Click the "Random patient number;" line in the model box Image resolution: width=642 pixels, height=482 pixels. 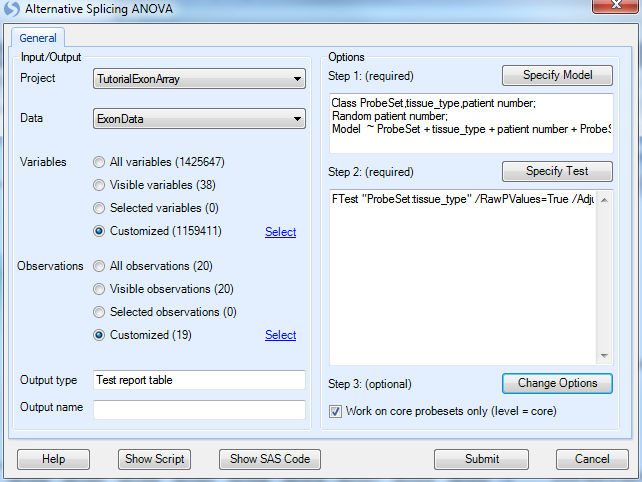coord(390,116)
